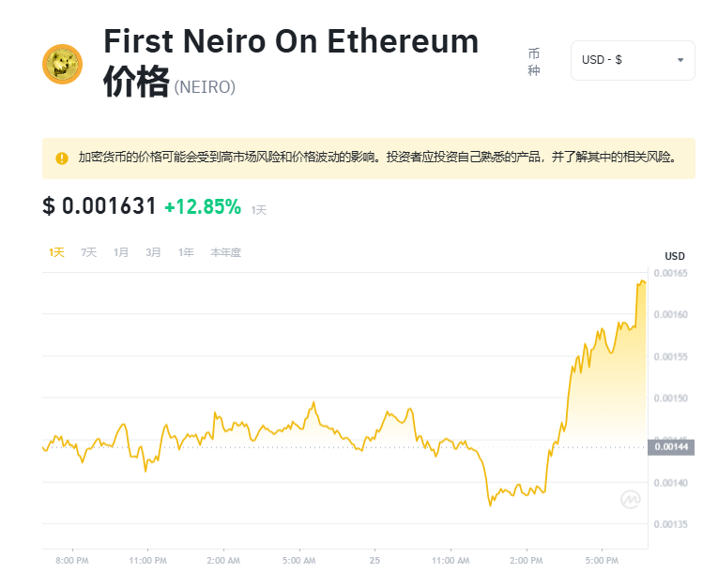Click the caret arrow in currency selector
Viewport: 718px width, 588px height.
(x=680, y=60)
